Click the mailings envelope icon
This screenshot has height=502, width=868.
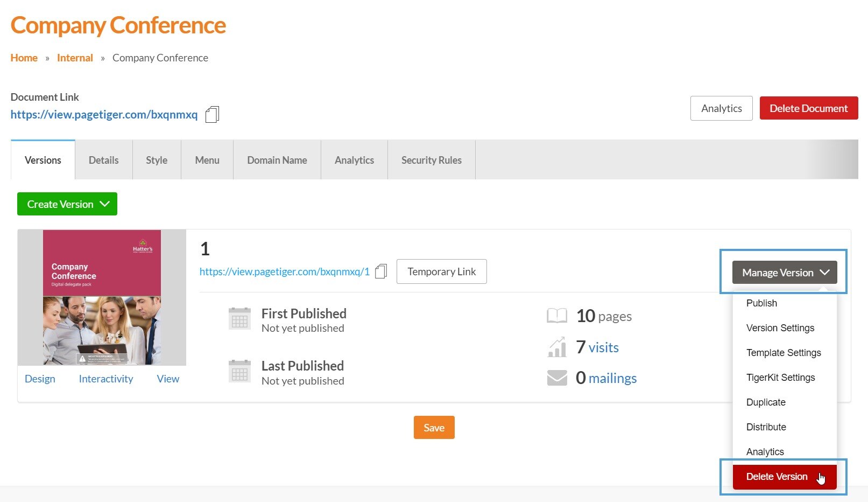click(557, 378)
